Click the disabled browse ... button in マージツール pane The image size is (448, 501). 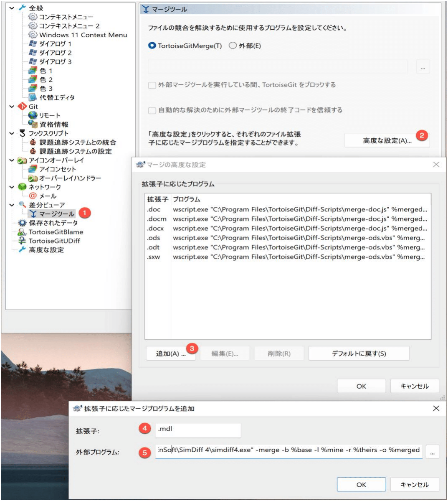[423, 66]
